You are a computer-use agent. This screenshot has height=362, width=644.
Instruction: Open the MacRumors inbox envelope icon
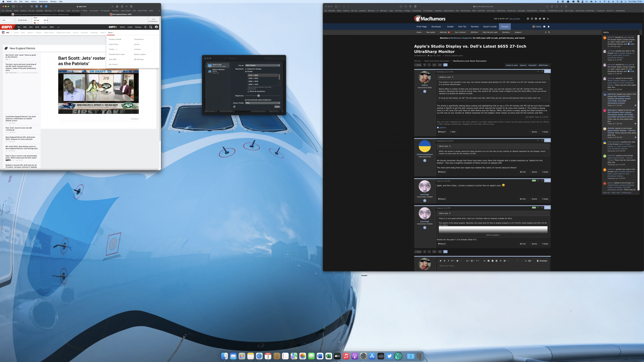point(545,27)
